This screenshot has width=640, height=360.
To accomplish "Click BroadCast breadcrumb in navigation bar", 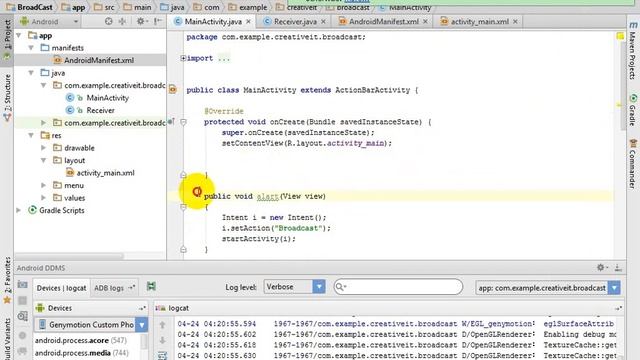I will (x=30, y=7).
